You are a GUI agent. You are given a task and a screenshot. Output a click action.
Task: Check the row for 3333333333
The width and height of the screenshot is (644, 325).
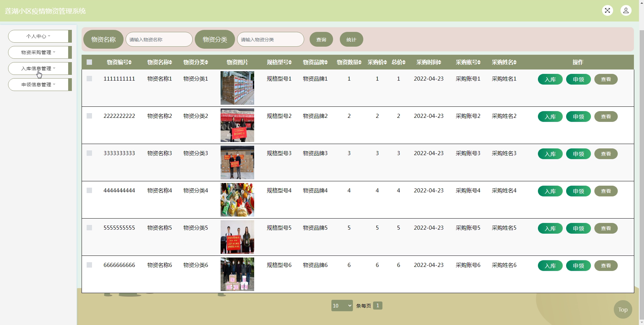coord(89,153)
